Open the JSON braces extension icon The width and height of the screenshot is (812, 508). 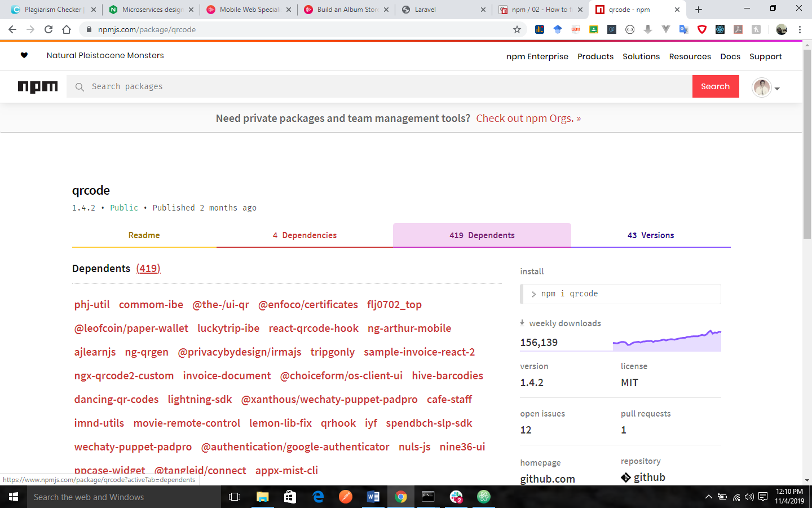pyautogui.click(x=630, y=29)
